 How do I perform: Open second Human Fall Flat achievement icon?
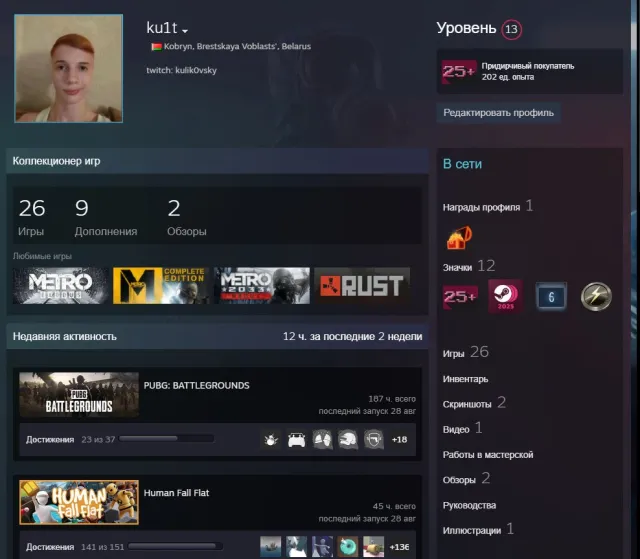(296, 547)
